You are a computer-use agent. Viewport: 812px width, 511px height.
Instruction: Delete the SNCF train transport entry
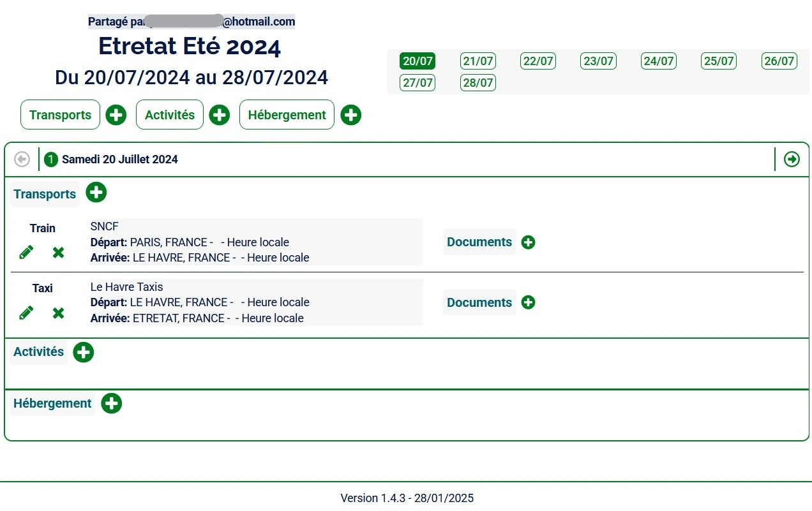58,253
